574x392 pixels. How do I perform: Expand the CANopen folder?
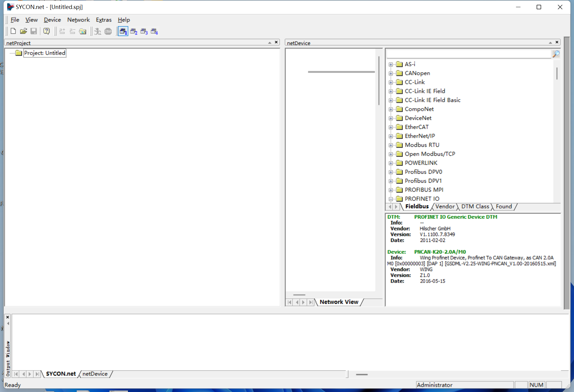tap(391, 73)
